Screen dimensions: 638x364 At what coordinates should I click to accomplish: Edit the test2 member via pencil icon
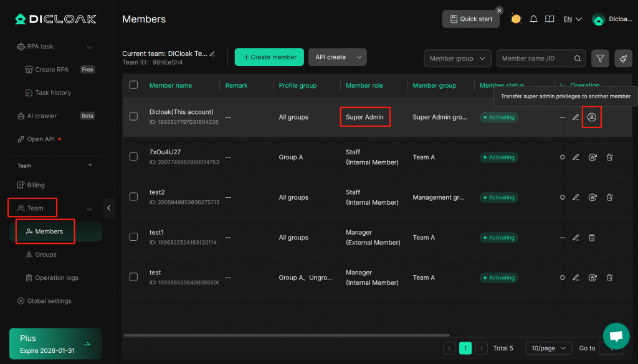tap(576, 197)
